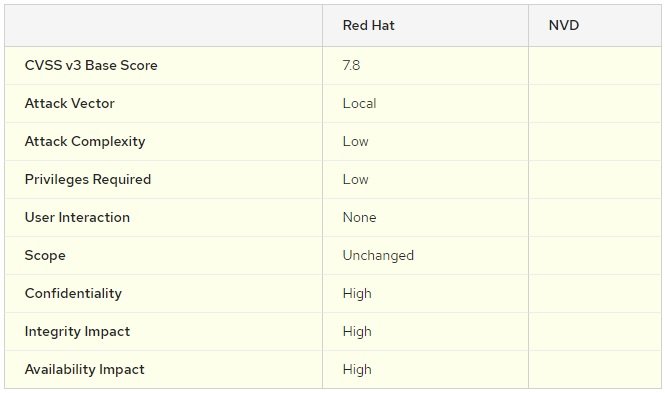Click the Local attack vector value
This screenshot has height=393, width=665.
coord(359,103)
